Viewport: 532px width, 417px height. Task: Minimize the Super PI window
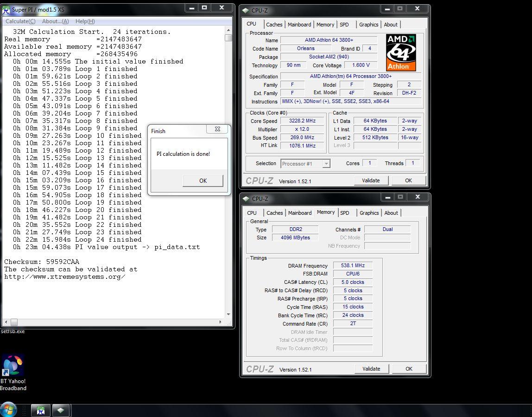click(192, 8)
